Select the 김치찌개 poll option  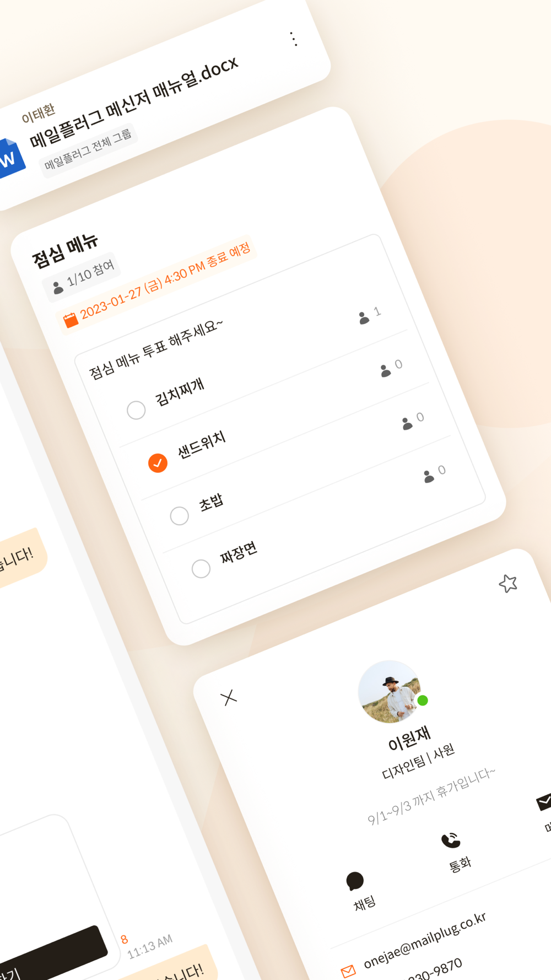tap(136, 410)
